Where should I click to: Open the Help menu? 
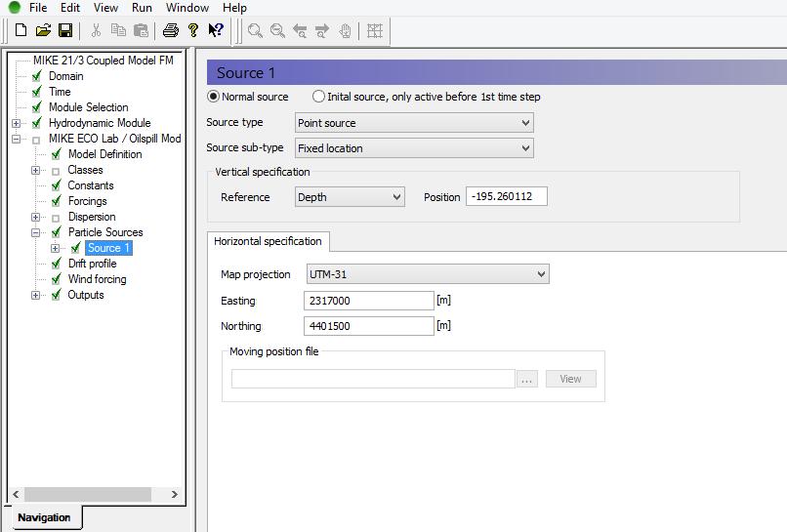pos(235,8)
